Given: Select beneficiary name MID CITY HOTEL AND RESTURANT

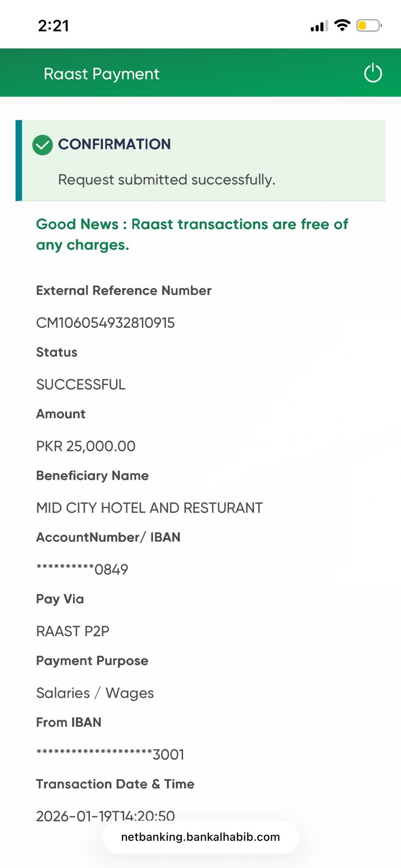Looking at the screenshot, I should pyautogui.click(x=149, y=508).
